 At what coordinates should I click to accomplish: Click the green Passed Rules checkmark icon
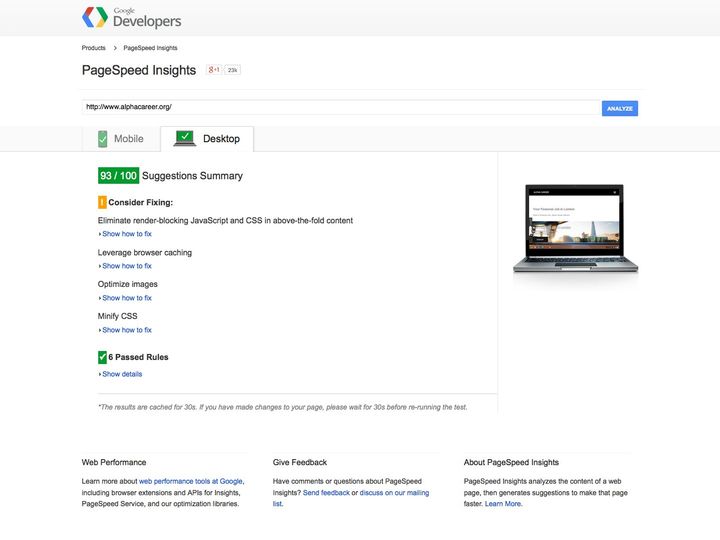pos(102,357)
